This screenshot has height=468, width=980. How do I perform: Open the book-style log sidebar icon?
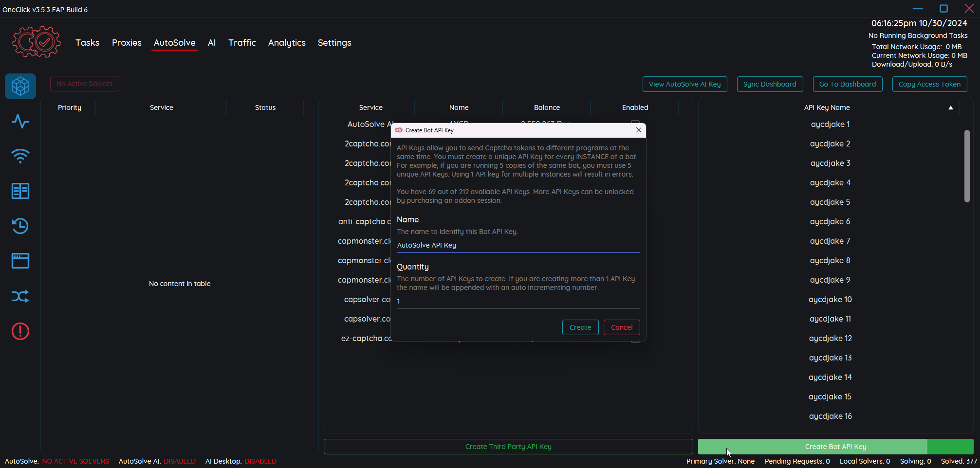20,191
